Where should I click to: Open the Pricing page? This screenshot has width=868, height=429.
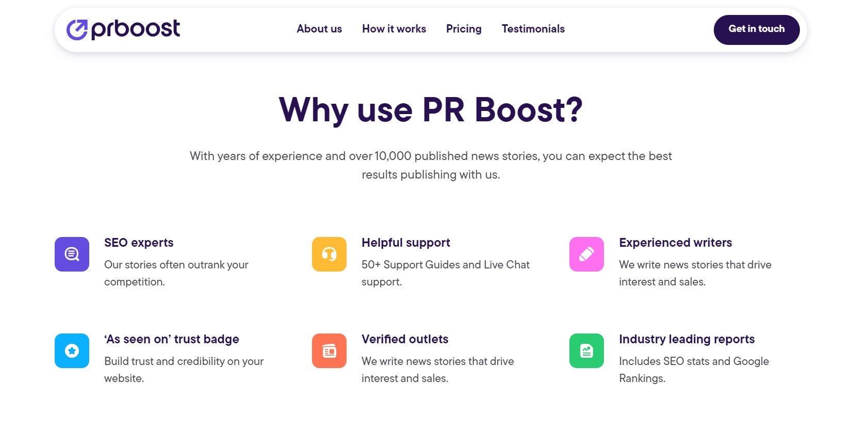[464, 29]
